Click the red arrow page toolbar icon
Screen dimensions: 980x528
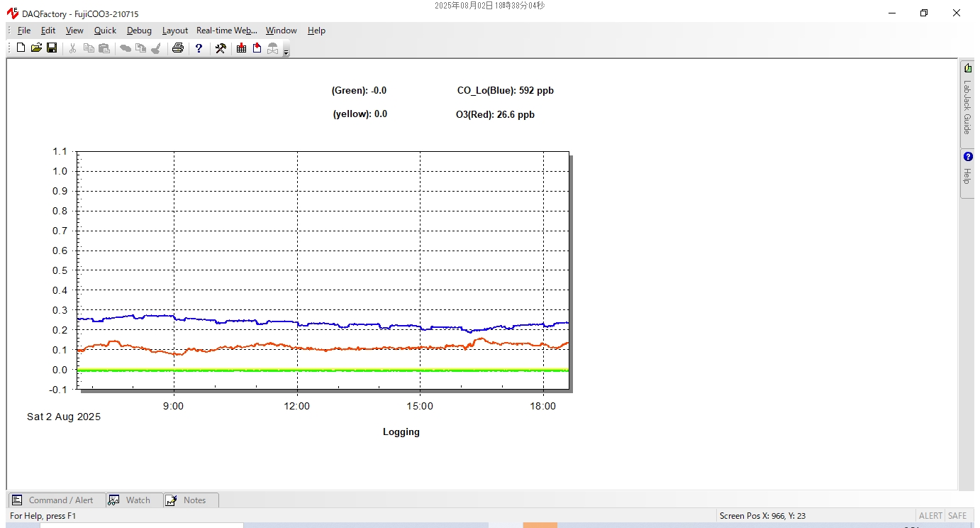[x=257, y=48]
